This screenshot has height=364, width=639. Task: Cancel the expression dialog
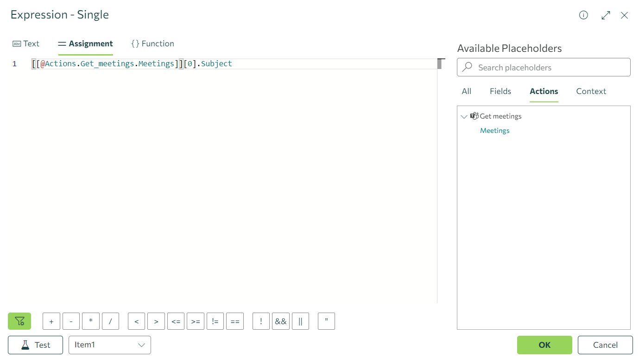coord(605,345)
